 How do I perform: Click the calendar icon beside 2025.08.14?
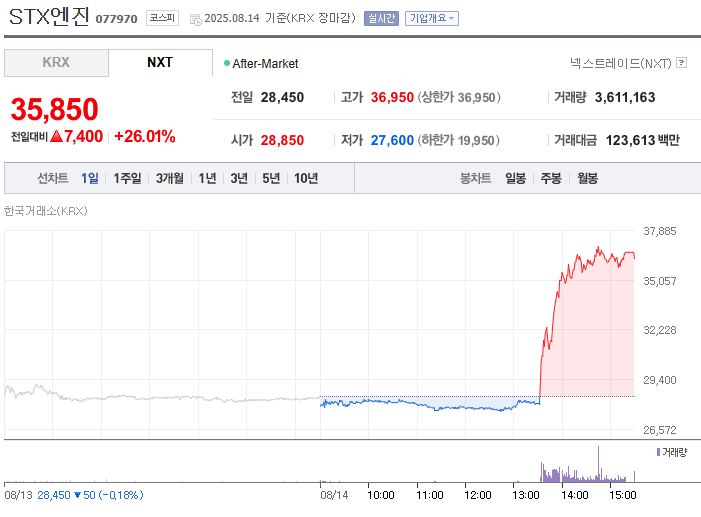pos(195,19)
